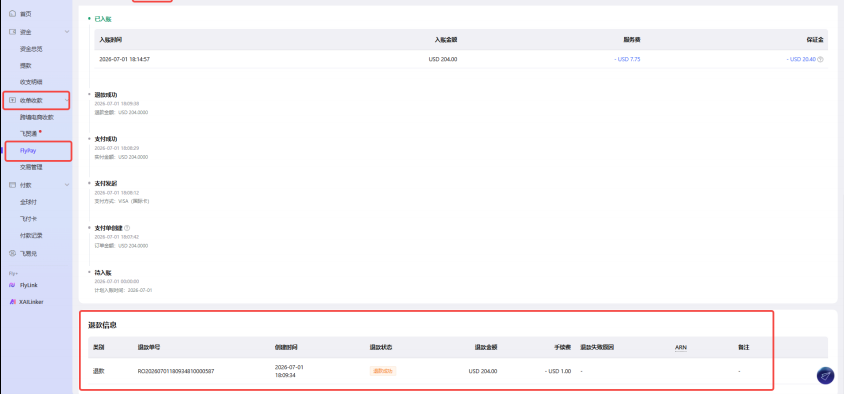Screen dimensions: 844x394
Task: Click the refund number starting with RO2026
Action: point(177,371)
